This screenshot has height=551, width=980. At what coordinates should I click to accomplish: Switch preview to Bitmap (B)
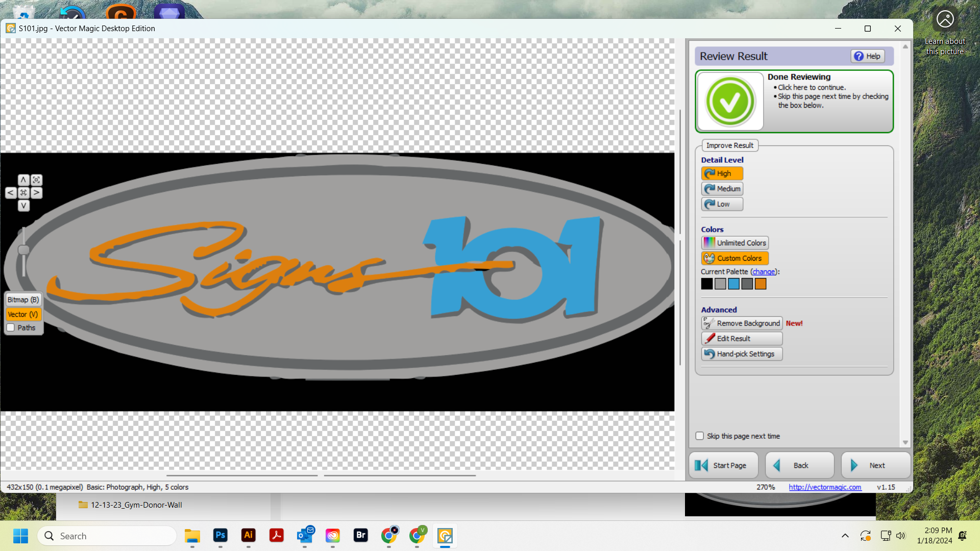point(23,300)
